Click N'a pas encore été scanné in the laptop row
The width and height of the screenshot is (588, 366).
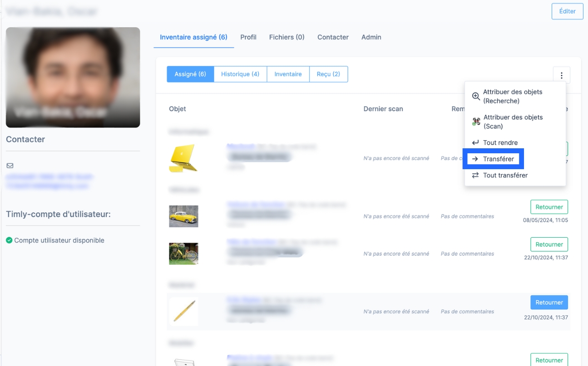[396, 158]
